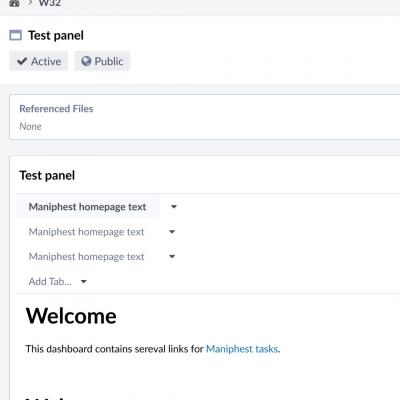
Task: Click the Active status checkmark icon
Action: click(22, 61)
